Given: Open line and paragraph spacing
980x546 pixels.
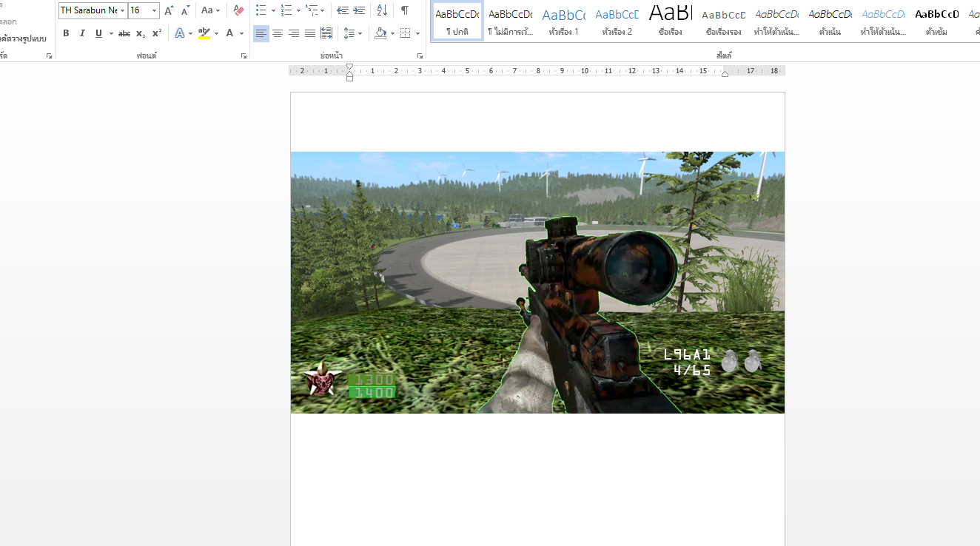Looking at the screenshot, I should [x=349, y=33].
